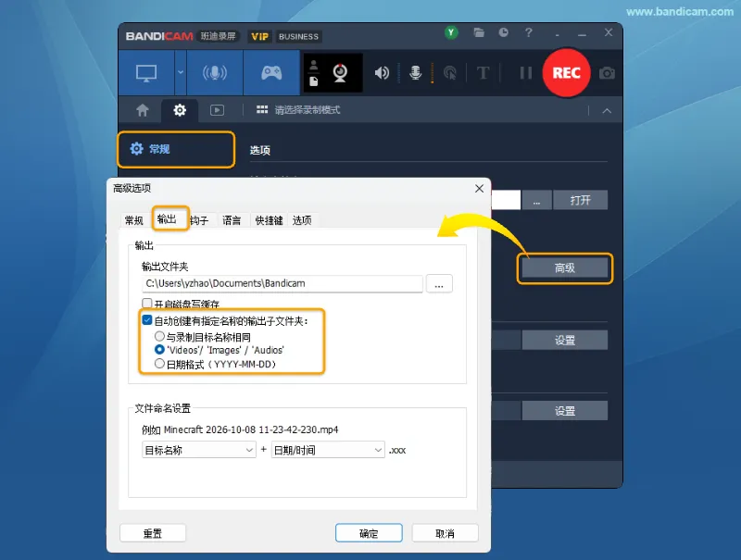741x560 pixels.
Task: Open 日期/时间 filename dropdown
Action: (x=328, y=450)
